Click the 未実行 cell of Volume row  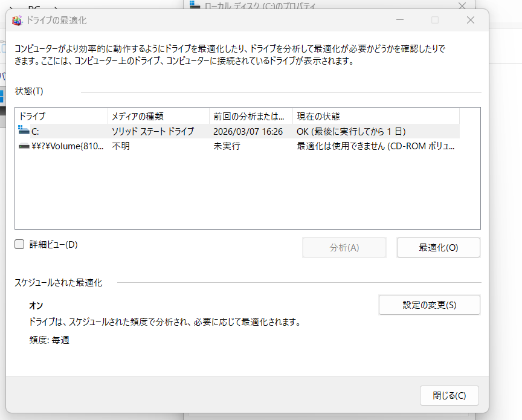coord(227,146)
